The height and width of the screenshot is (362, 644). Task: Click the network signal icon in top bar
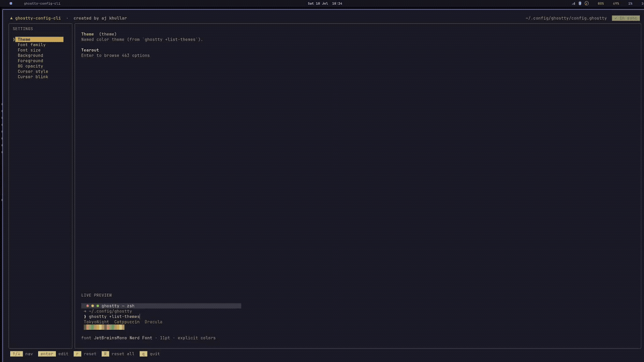[x=574, y=3]
